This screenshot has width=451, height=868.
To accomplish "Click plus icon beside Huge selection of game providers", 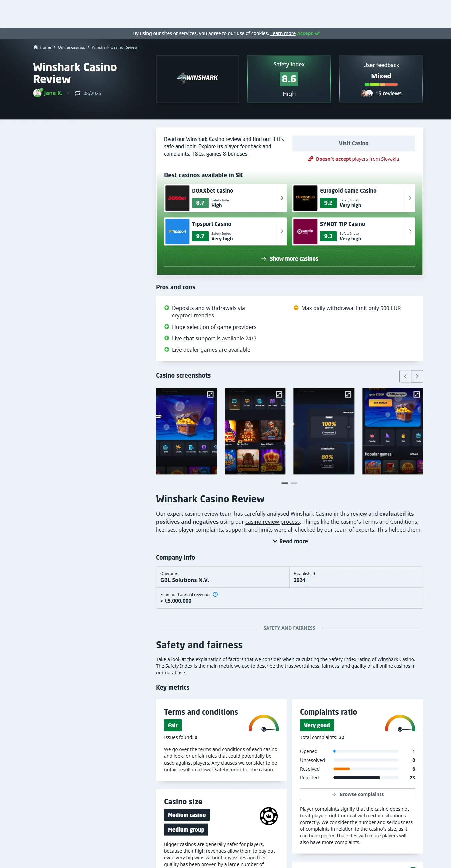I will pos(166,327).
